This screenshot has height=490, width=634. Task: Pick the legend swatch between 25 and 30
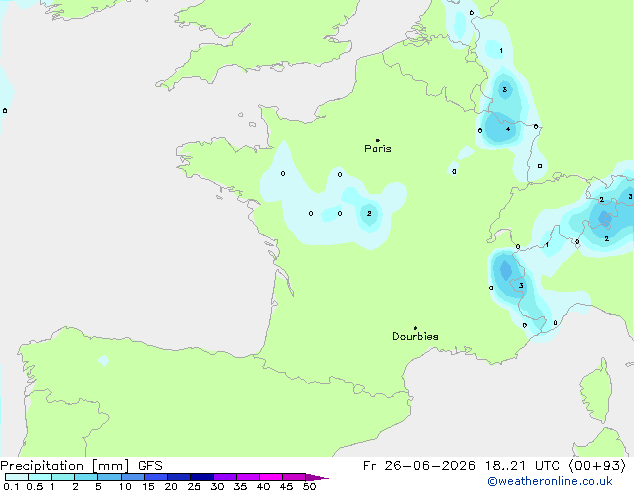pyautogui.click(x=202, y=477)
